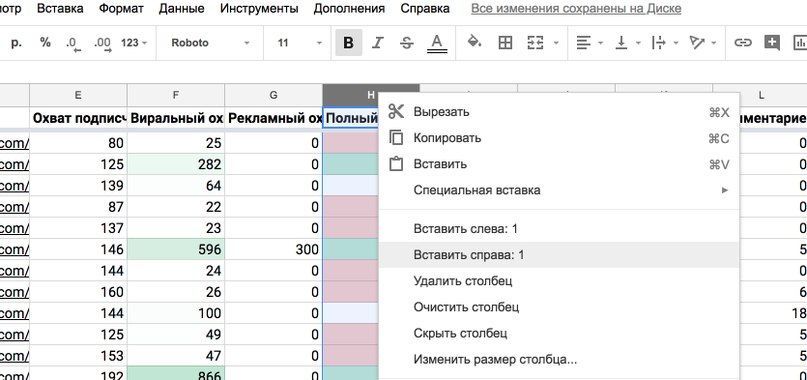Click scissors icon beside Вырезать
807x380 pixels.
point(396,111)
